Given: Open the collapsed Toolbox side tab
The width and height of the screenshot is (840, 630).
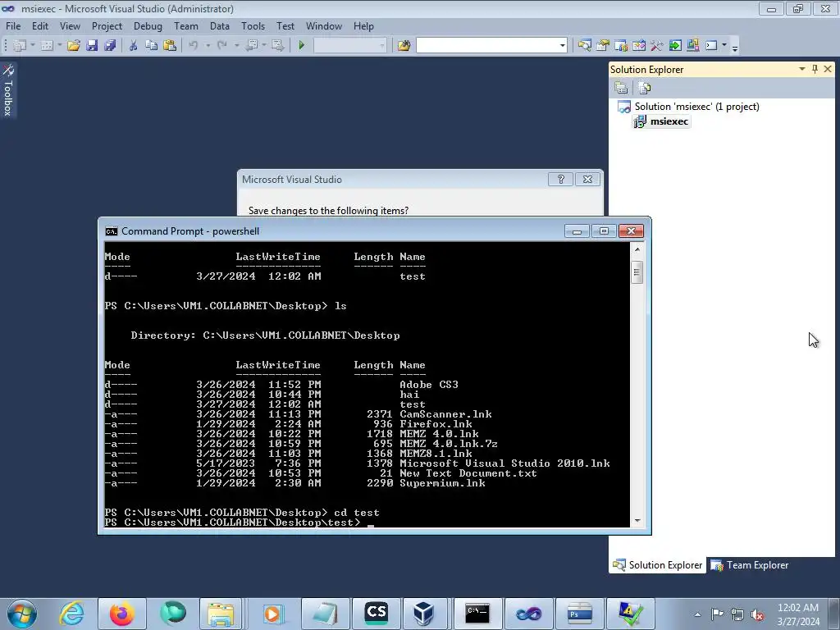Looking at the screenshot, I should 8,90.
